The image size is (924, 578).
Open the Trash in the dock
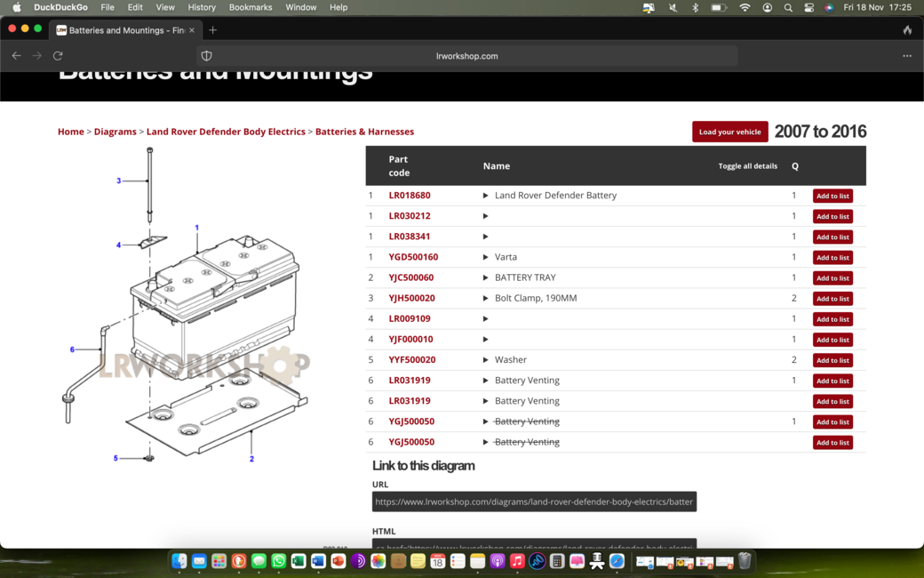pos(745,561)
